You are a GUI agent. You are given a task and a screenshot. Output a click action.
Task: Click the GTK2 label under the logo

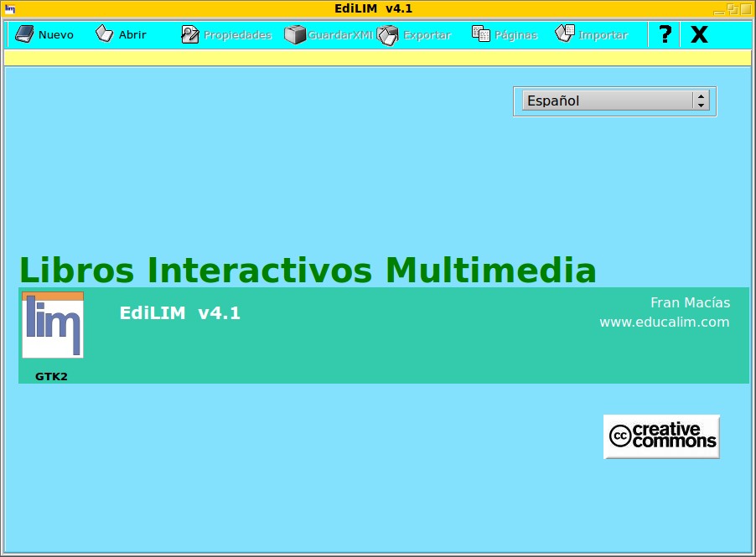[51, 376]
